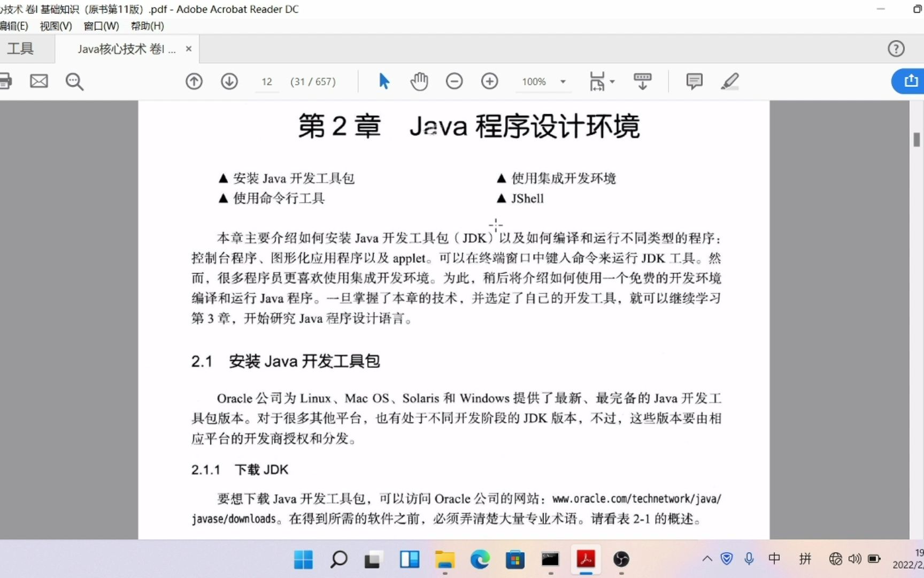This screenshot has height=578, width=924.
Task: Click the (31 / 657) page count text
Action: coord(313,81)
